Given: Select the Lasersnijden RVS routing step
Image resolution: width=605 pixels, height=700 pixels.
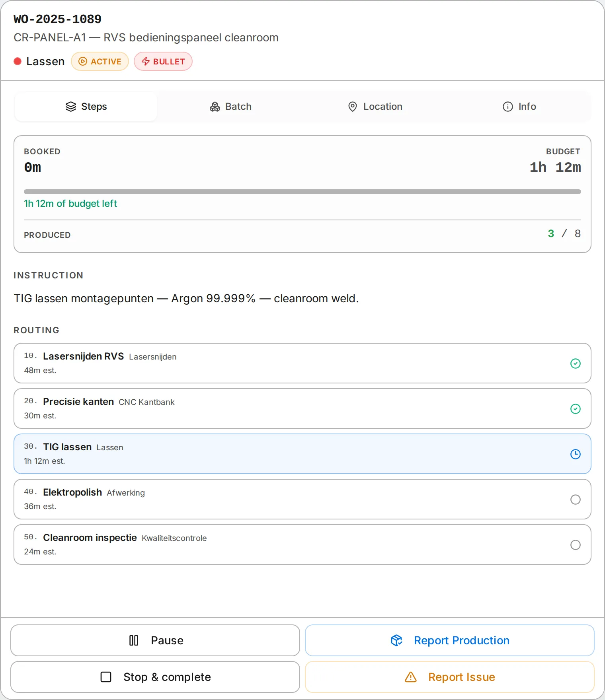Looking at the screenshot, I should (302, 363).
